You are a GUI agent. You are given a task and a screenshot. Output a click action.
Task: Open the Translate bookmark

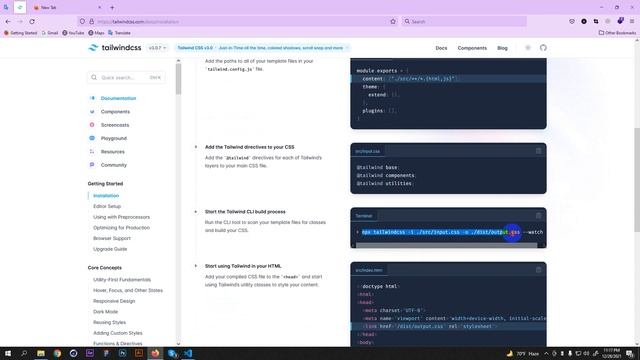119,33
